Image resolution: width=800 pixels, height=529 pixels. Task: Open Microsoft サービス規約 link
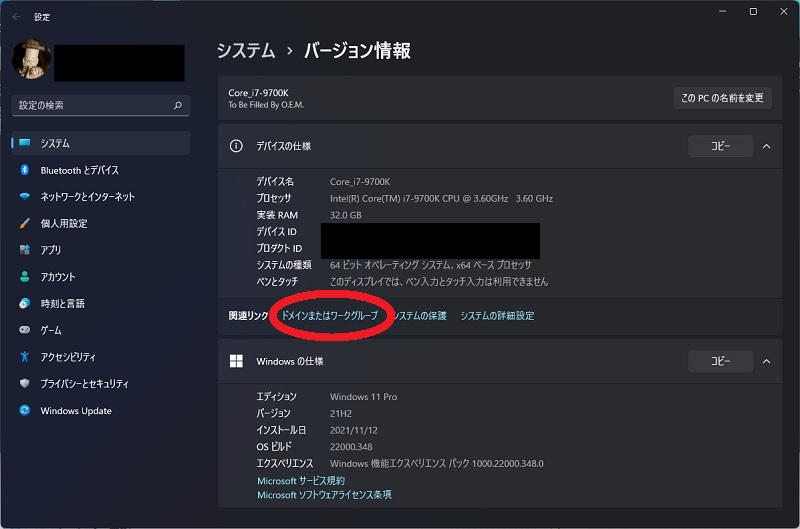pyautogui.click(x=301, y=481)
